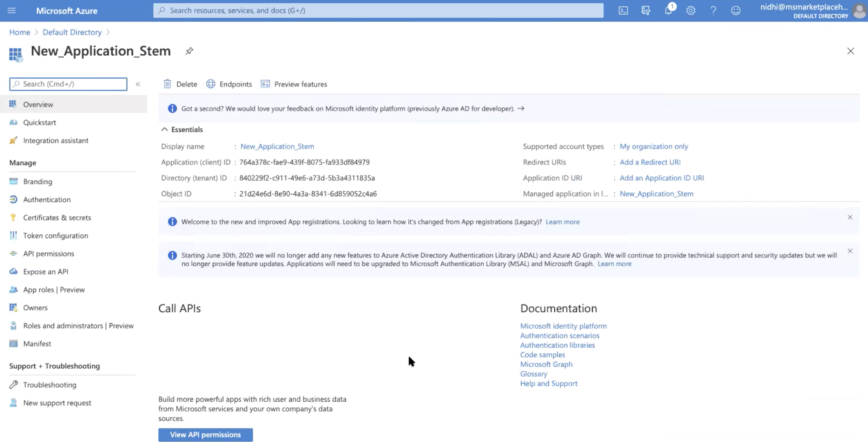Click the Expose an API cloud icon
The width and height of the screenshot is (868, 442).
(x=13, y=271)
